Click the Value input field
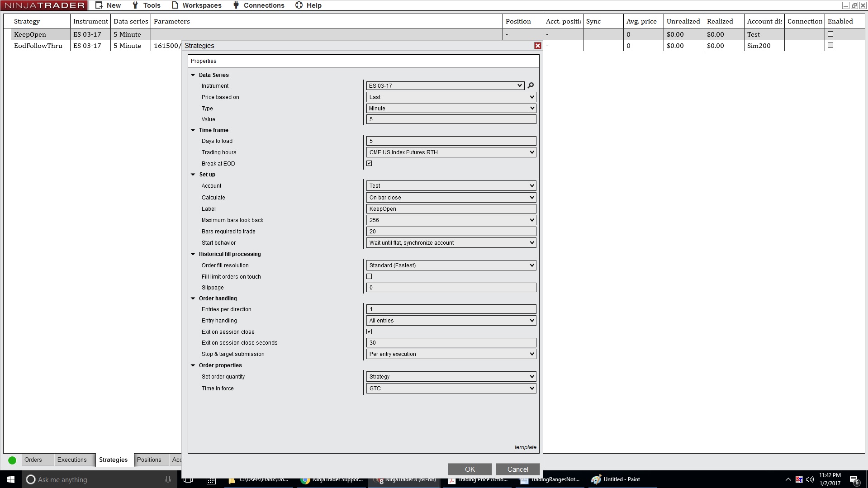868x488 pixels. coord(451,119)
